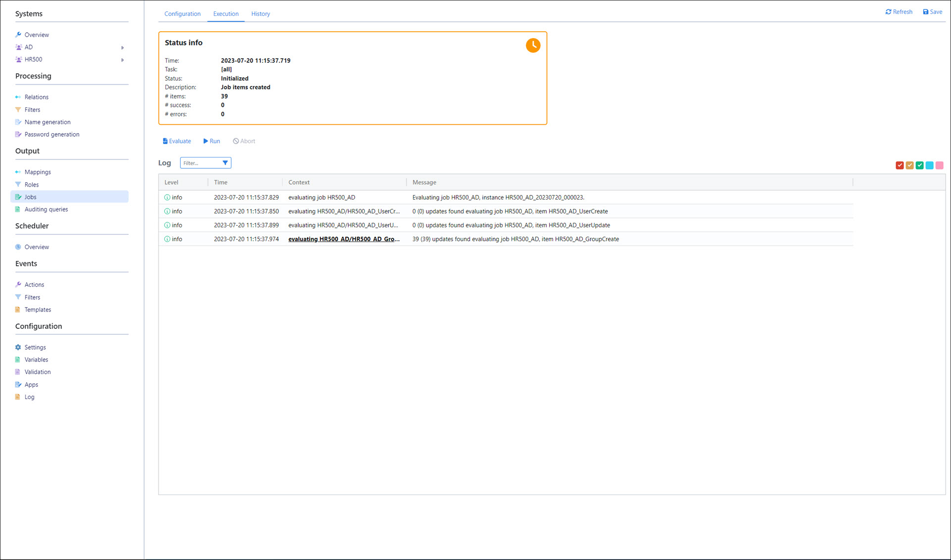Toggle the red log level checkbox
This screenshot has width=951, height=560.
(x=899, y=165)
